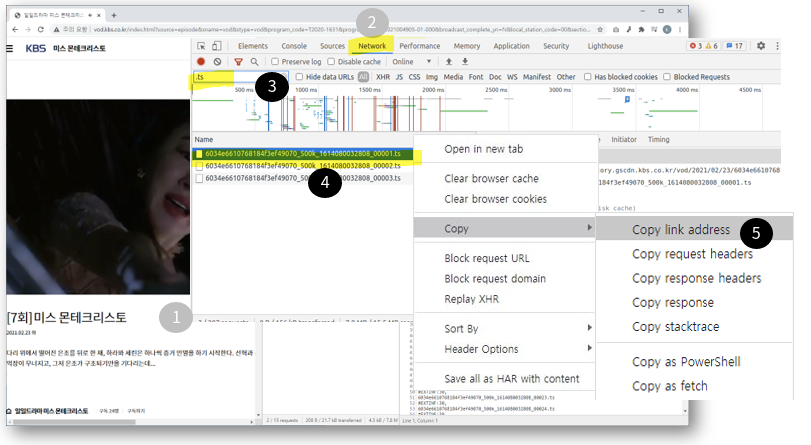Open the Timing details tab
This screenshot has width=811, height=445.
point(658,140)
